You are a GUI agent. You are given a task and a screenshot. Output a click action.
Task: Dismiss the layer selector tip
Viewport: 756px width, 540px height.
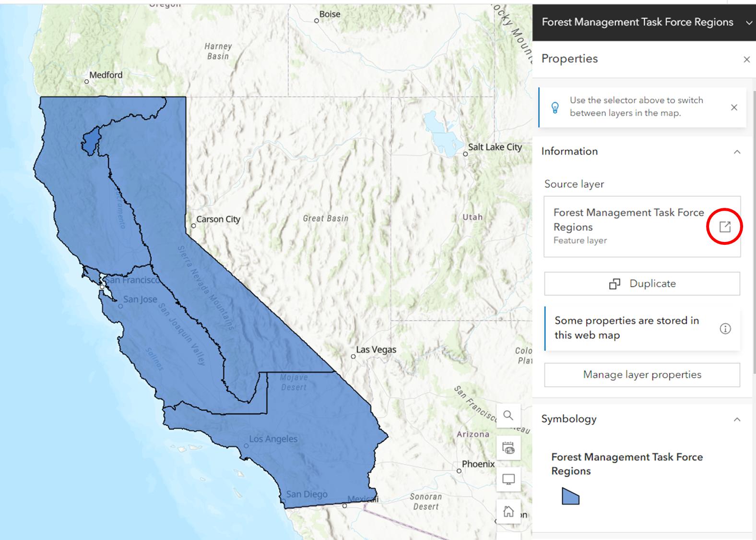tap(734, 108)
